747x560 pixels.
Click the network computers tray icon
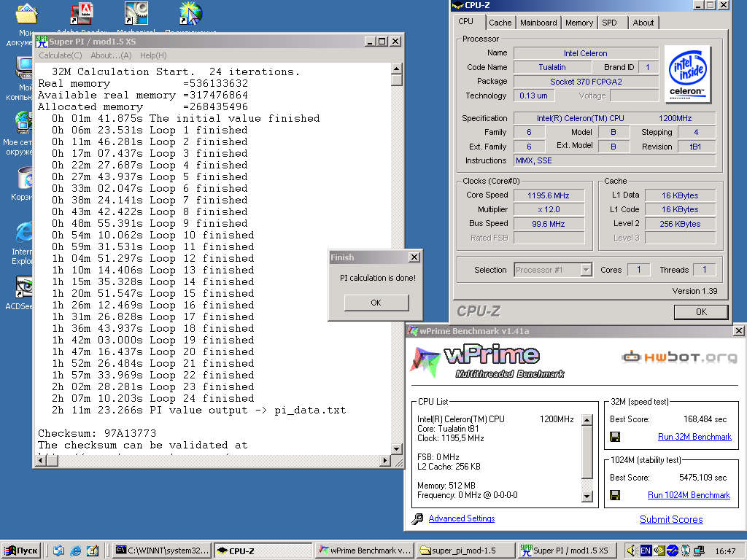click(x=699, y=551)
